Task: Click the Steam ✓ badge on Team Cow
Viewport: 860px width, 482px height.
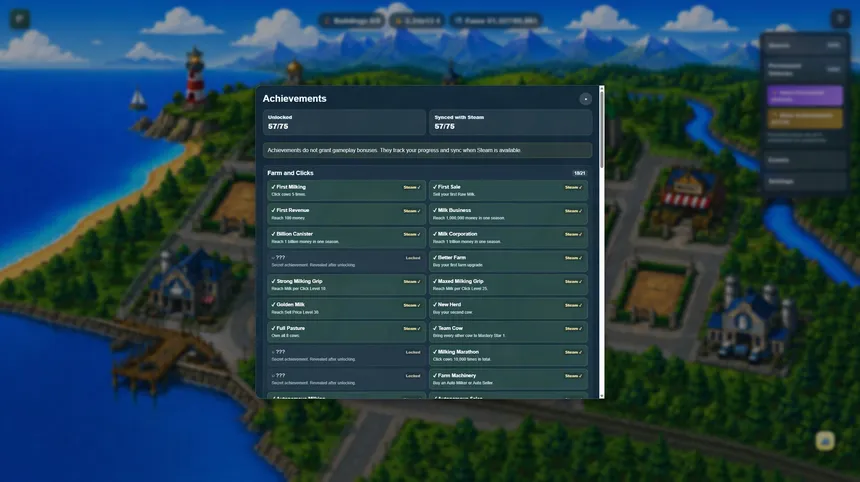Action: pos(573,329)
